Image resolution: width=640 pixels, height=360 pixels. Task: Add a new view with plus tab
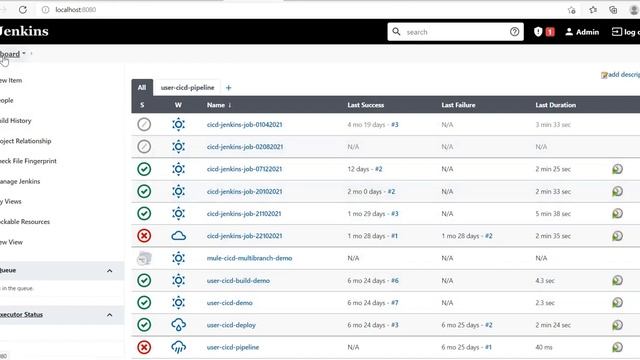tap(229, 87)
